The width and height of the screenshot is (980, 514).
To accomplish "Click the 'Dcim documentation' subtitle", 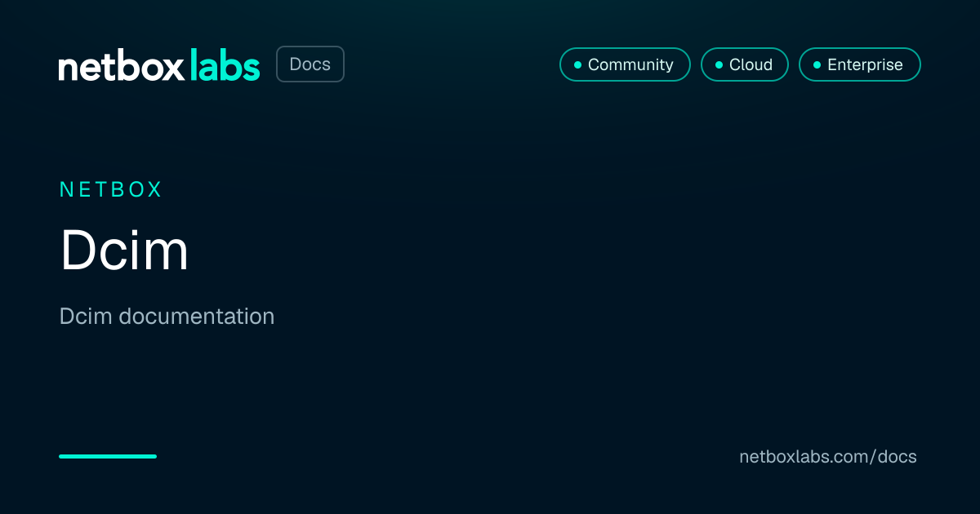I will (x=167, y=317).
